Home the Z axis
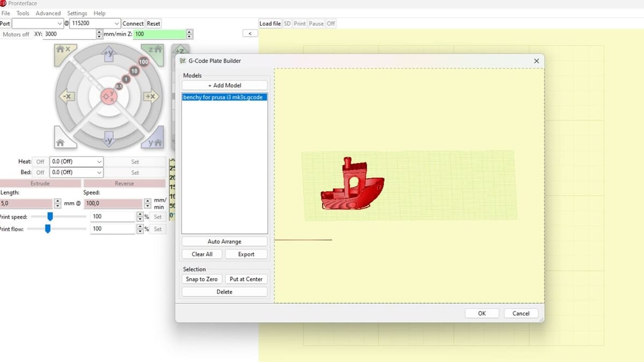This screenshot has height=362, width=644. pyautogui.click(x=154, y=53)
